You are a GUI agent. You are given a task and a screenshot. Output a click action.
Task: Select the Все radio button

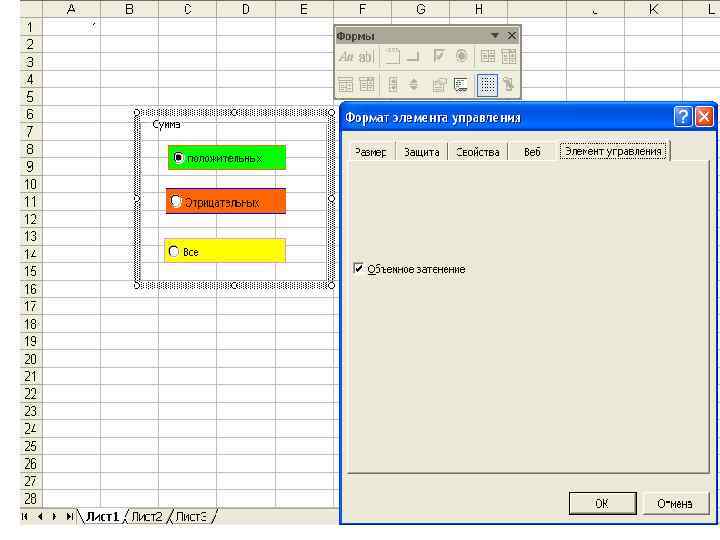[x=174, y=251]
